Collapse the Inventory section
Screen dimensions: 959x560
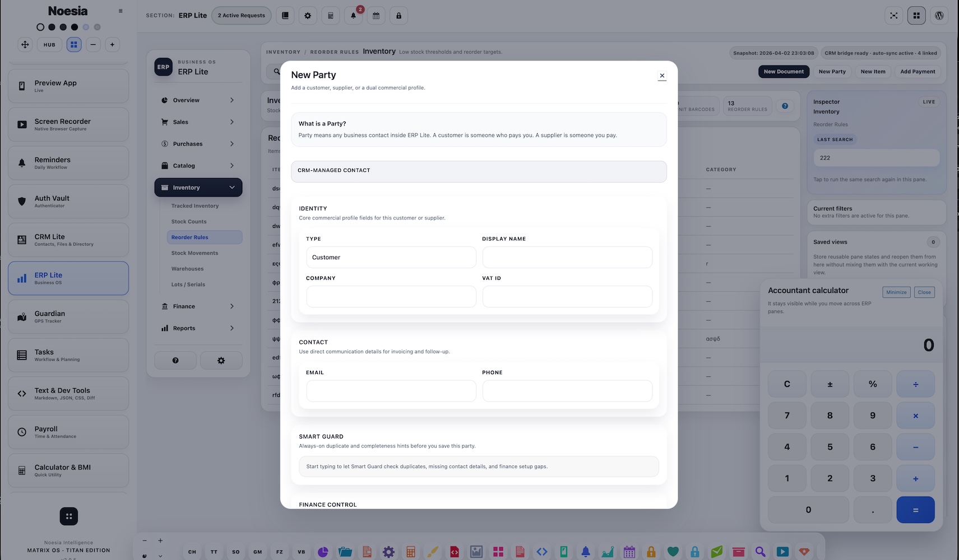(x=198, y=188)
